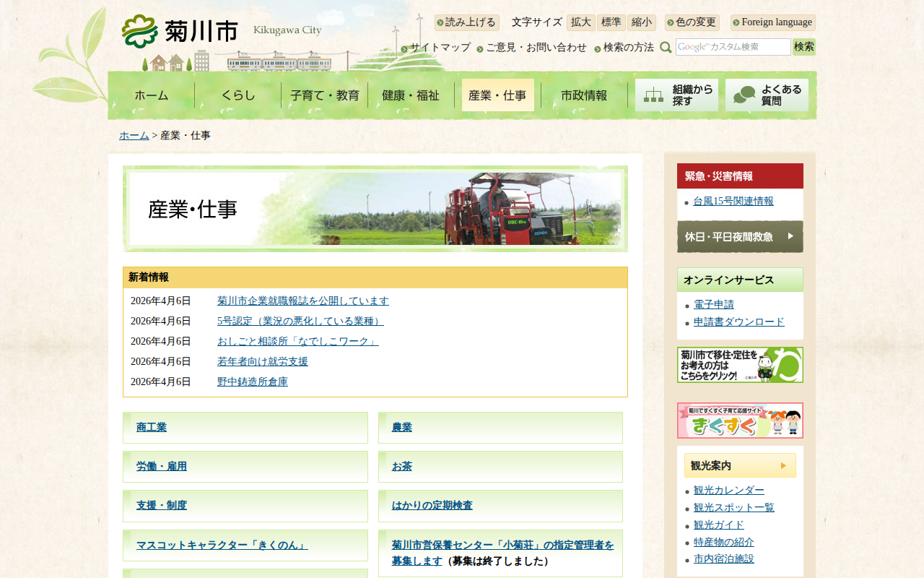
Task: Click the 産業・仕事 tractor header image
Action: [x=375, y=209]
